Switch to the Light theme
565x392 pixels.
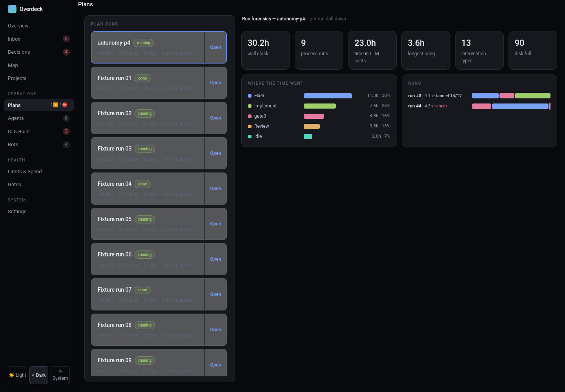pos(17,375)
